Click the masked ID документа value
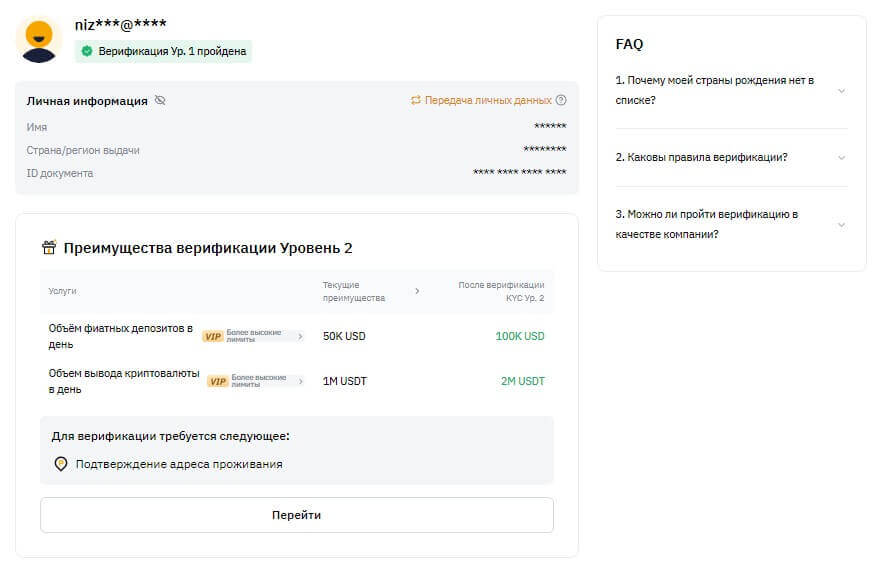880x561 pixels. [x=519, y=173]
